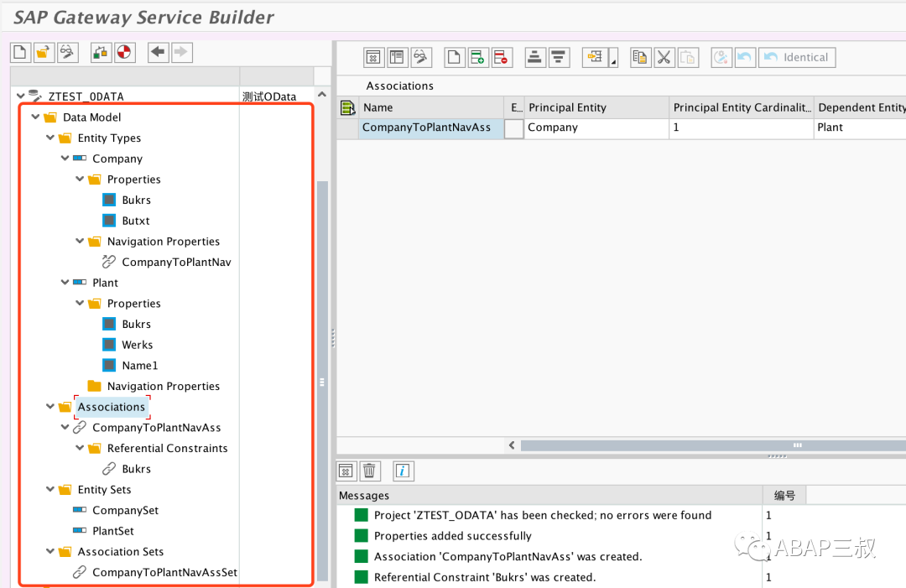Image resolution: width=906 pixels, height=588 pixels.
Task: Select the CompanyToPlantNavAss name cell
Action: click(x=431, y=128)
